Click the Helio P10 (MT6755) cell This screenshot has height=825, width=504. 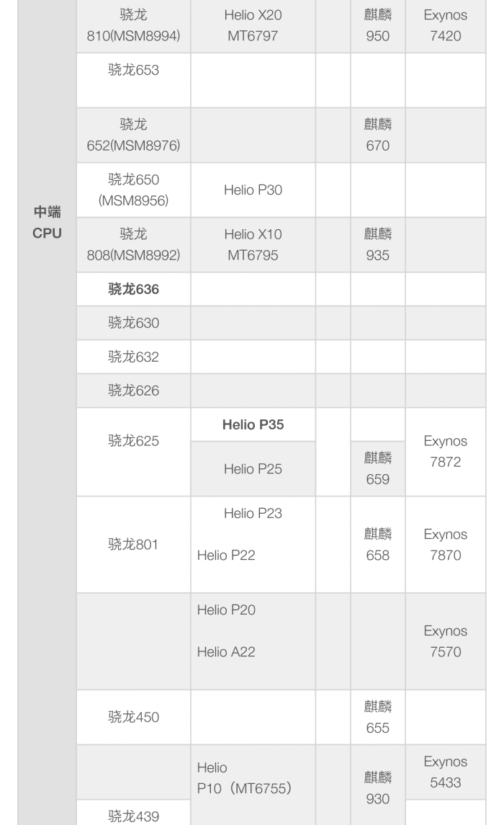(x=244, y=779)
